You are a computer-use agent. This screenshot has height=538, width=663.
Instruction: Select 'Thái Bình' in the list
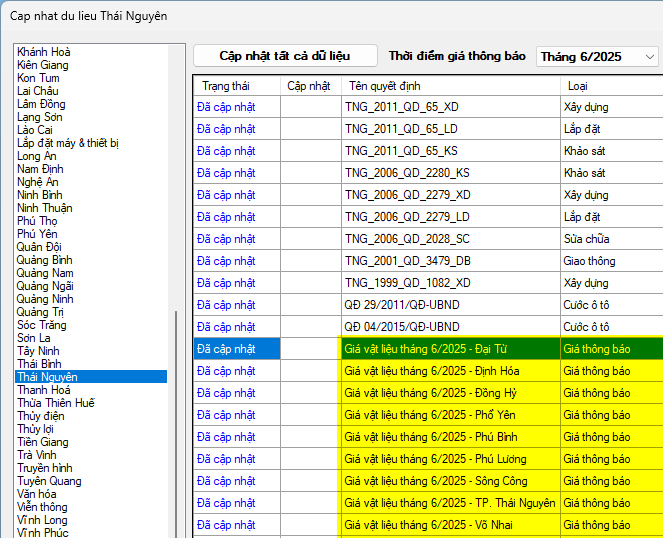point(39,364)
